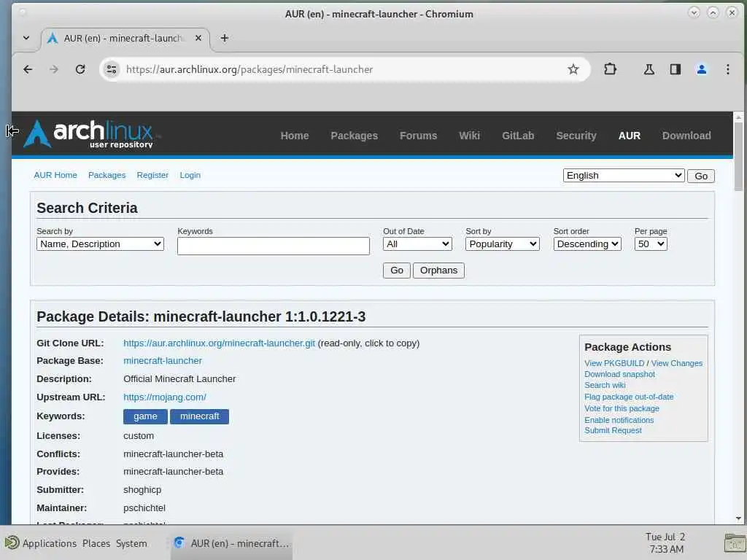Click Vote for this package link
Image resolution: width=747 pixels, height=560 pixels.
point(622,408)
